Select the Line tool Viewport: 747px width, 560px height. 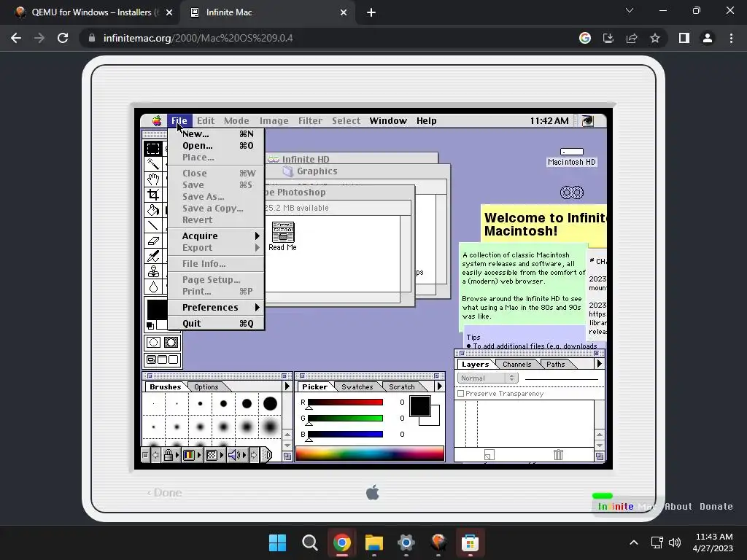[x=153, y=225]
